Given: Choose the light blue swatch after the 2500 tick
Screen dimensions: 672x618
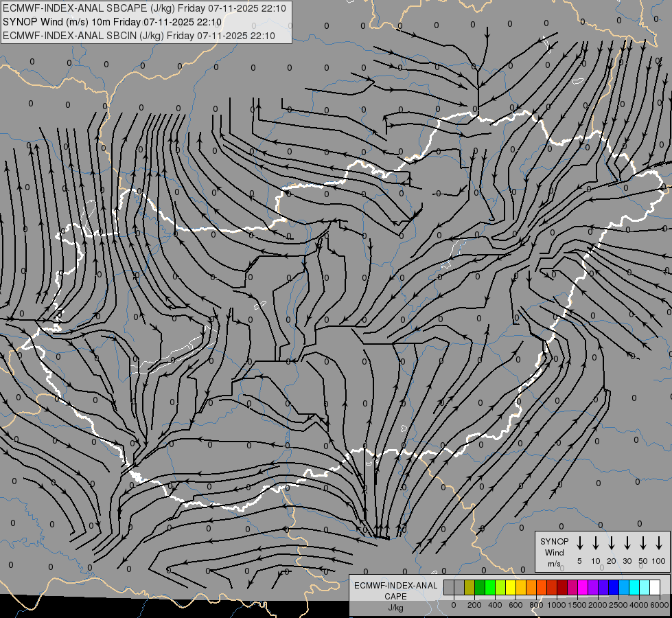Looking at the screenshot, I should point(625,587).
